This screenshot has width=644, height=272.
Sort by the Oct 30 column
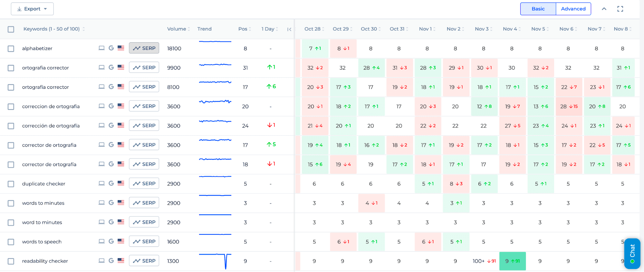pyautogui.click(x=371, y=29)
